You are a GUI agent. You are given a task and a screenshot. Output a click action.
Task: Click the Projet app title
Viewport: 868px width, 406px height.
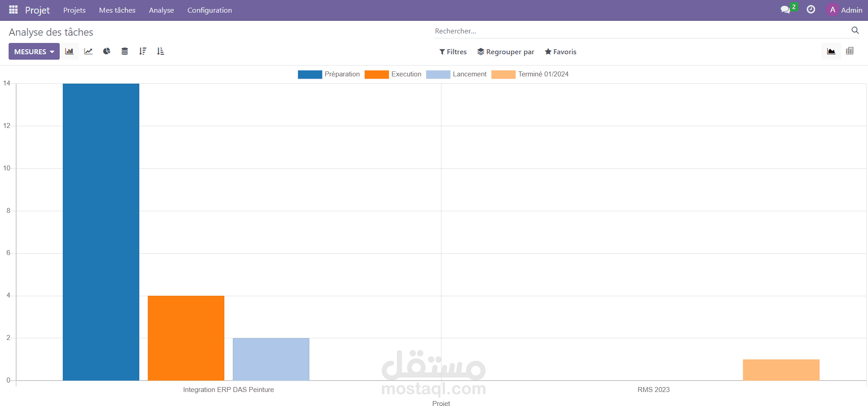[x=38, y=10]
